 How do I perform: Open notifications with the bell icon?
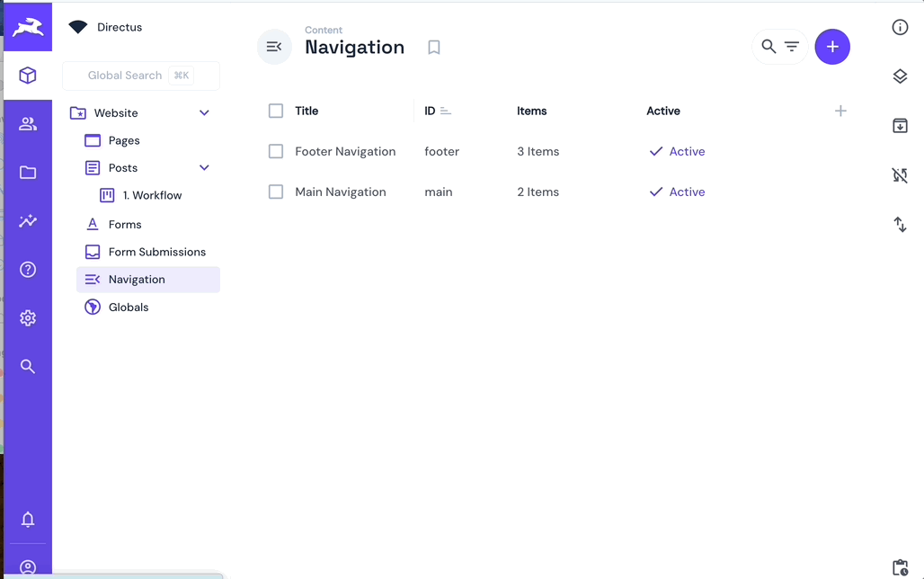coord(27,520)
